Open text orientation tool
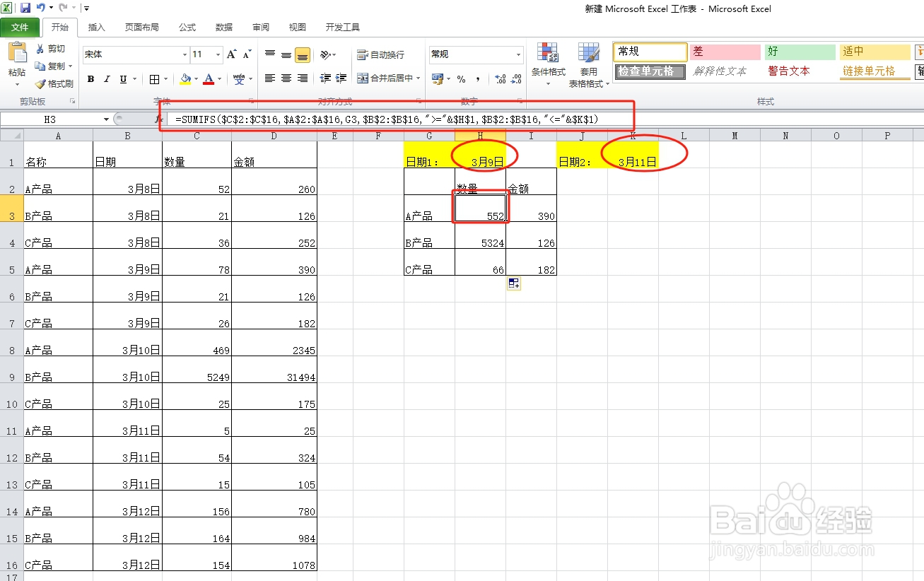This screenshot has height=581, width=924. click(325, 54)
